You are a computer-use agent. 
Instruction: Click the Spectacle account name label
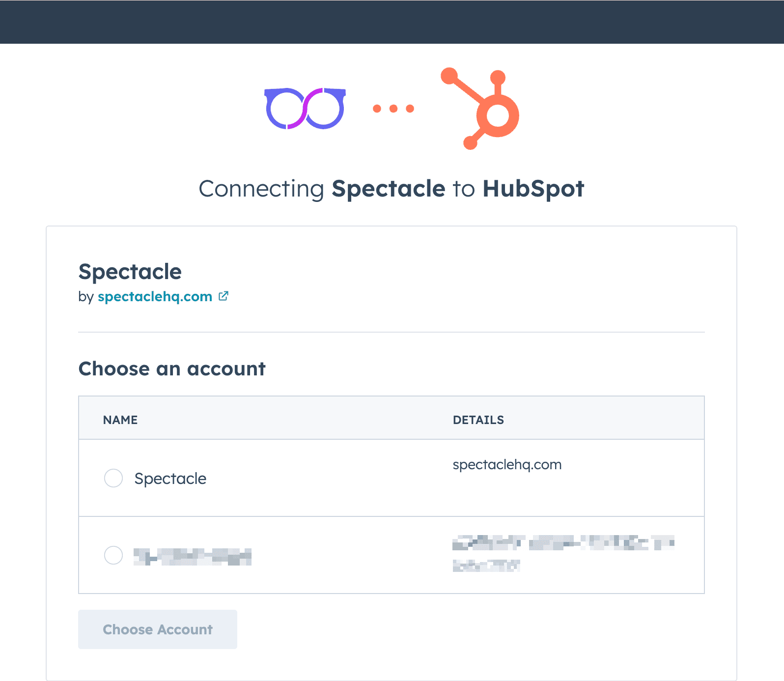coord(170,479)
